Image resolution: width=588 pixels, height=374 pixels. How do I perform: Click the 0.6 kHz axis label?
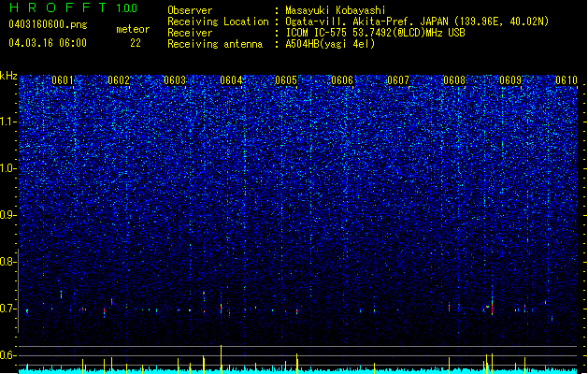pyautogui.click(x=8, y=355)
